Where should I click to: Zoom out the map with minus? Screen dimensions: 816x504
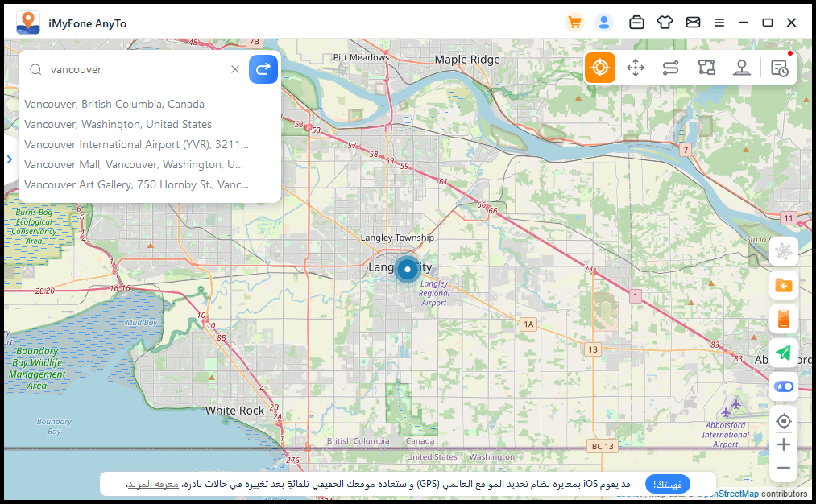(783, 468)
